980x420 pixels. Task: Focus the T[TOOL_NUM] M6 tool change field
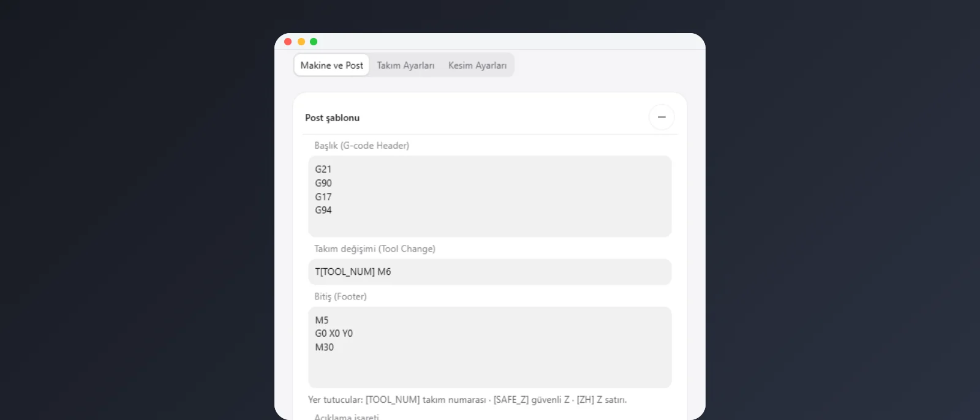[489, 272]
